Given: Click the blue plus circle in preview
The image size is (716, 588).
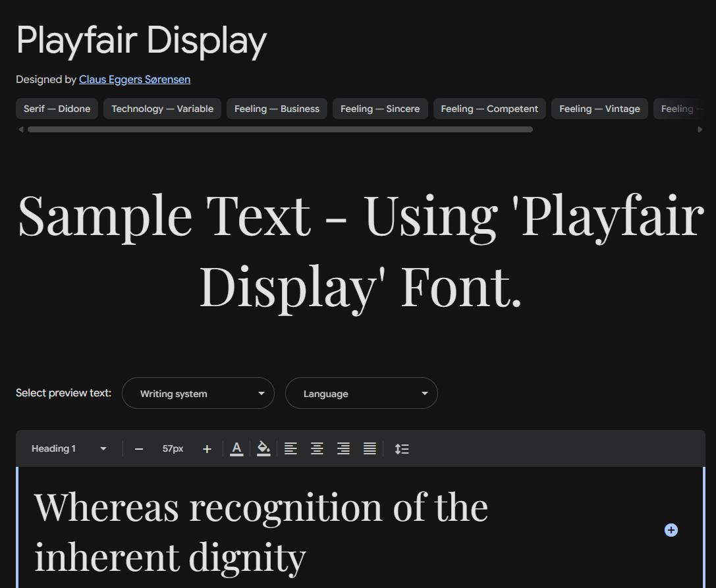Looking at the screenshot, I should click(x=671, y=530).
